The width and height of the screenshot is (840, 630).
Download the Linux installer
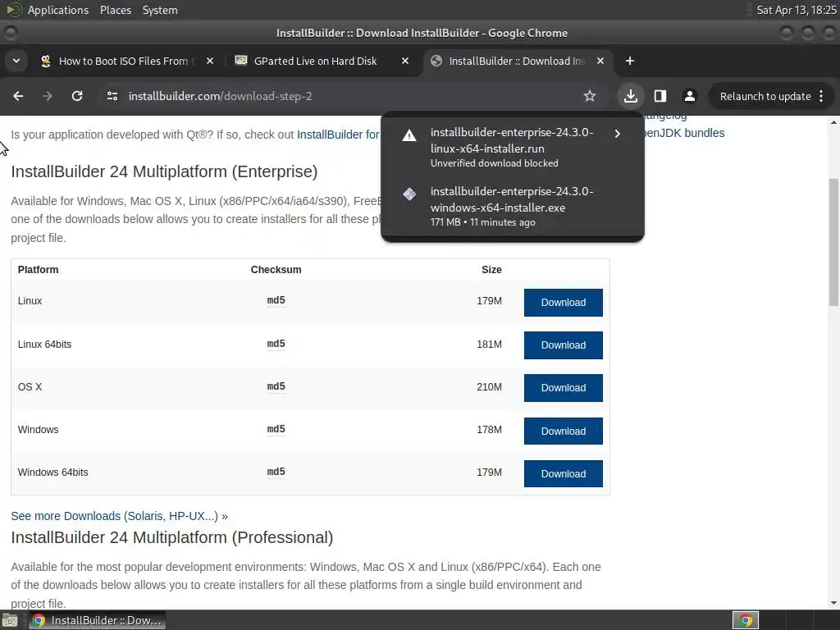(563, 303)
